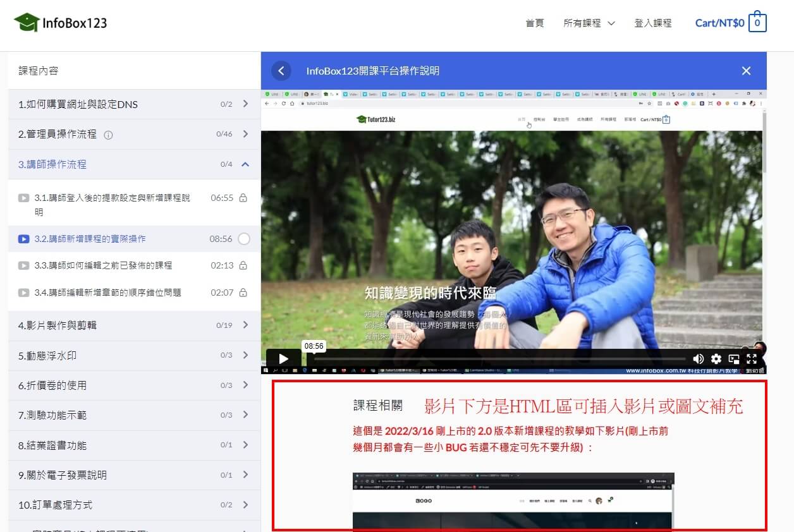Close the lesson with the white X
Screen dimensions: 794x532
click(x=747, y=71)
